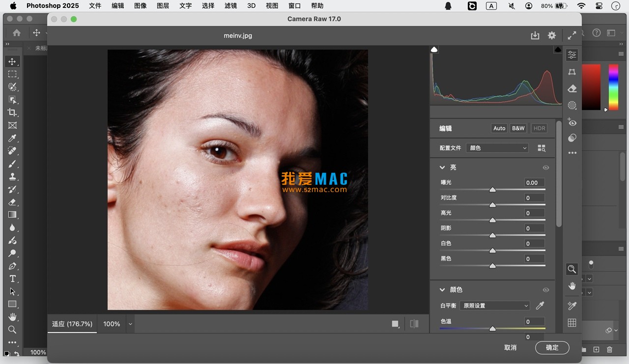This screenshot has height=364, width=629.
Task: Open the 配置文件 profile dropdown
Action: click(x=497, y=147)
